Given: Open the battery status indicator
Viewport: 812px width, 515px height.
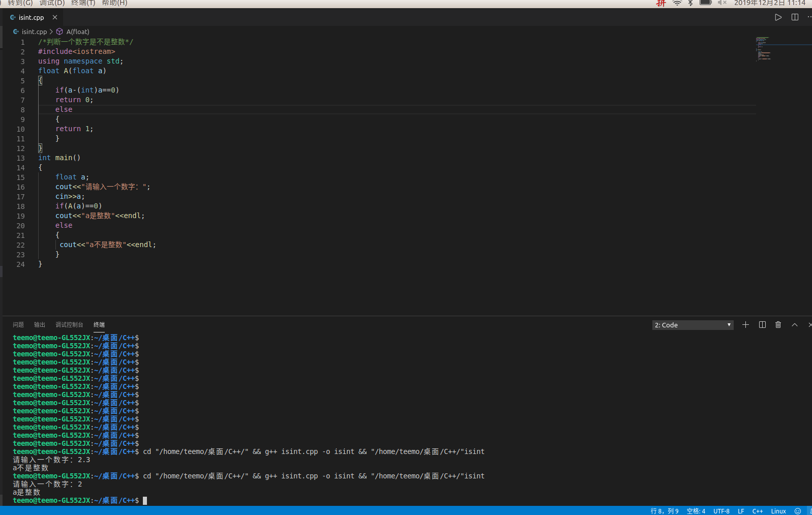Looking at the screenshot, I should pyautogui.click(x=706, y=3).
